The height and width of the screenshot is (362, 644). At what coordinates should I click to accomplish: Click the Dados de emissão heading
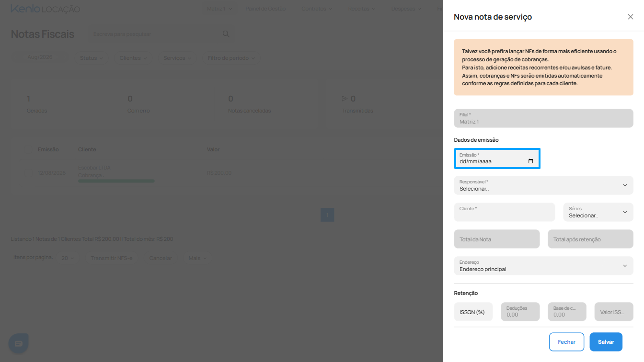tap(476, 140)
